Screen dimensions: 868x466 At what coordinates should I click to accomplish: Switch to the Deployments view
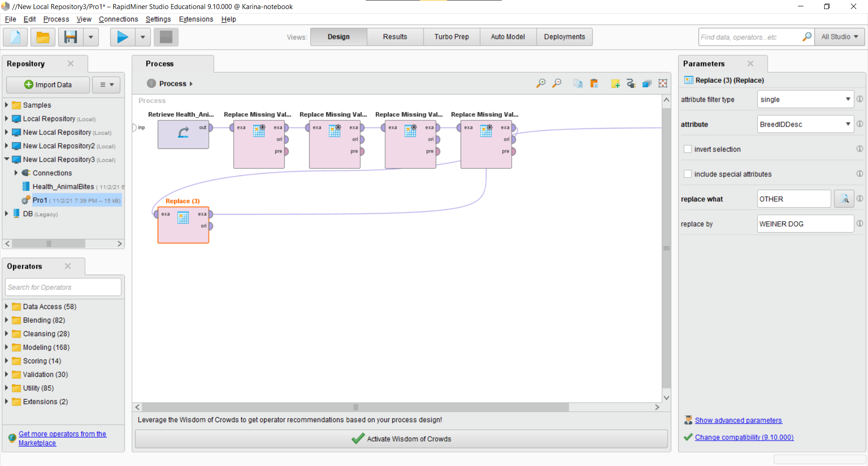point(565,37)
